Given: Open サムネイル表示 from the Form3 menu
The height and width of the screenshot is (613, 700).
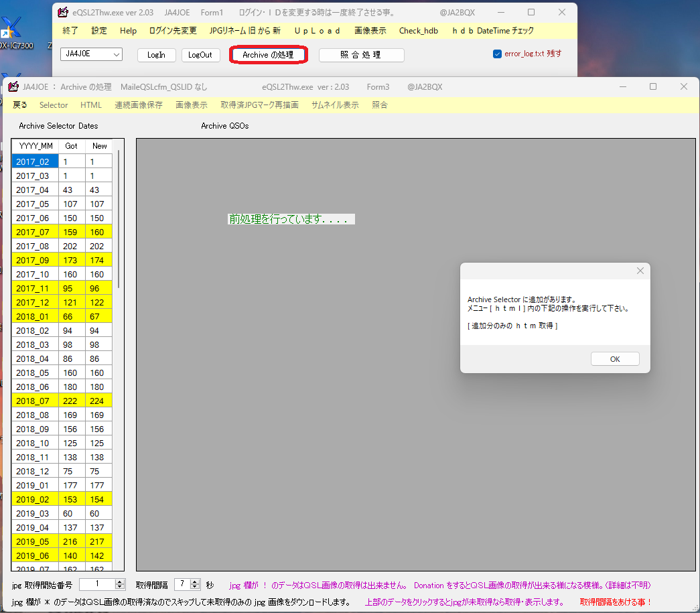Looking at the screenshot, I should [x=335, y=105].
